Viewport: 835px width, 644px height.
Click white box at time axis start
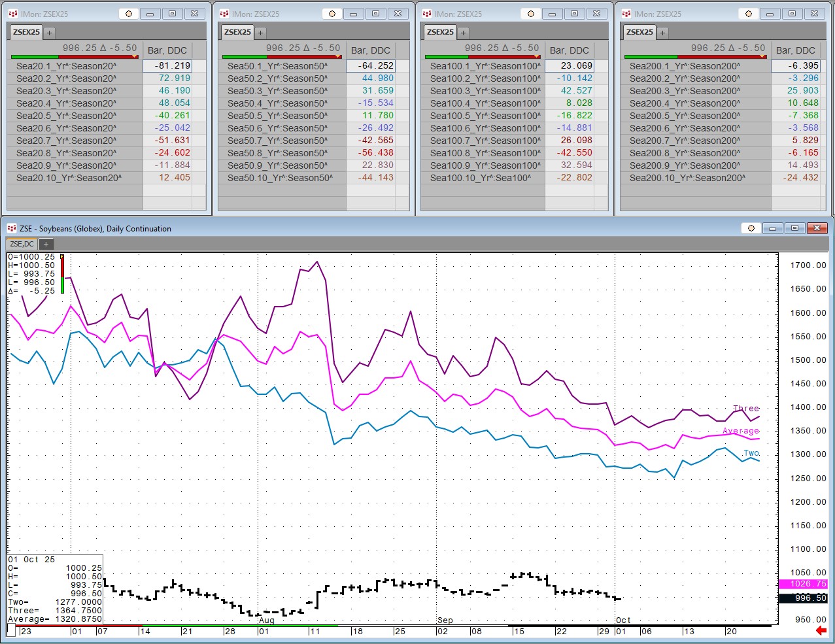[x=11, y=630]
